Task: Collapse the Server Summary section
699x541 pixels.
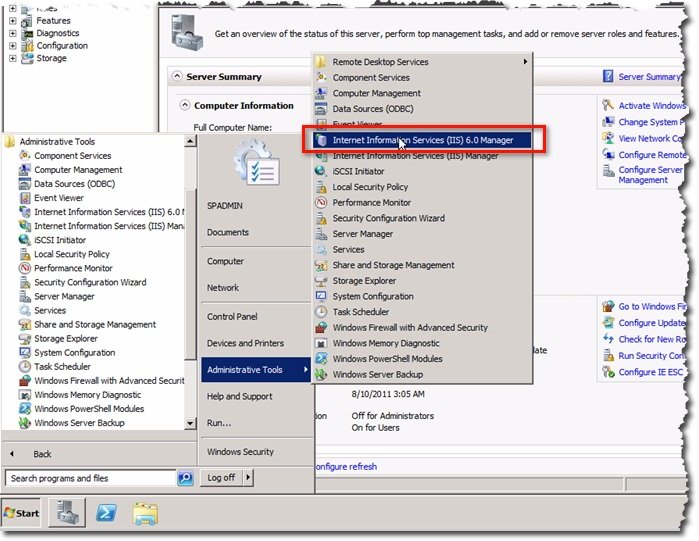Action: click(x=177, y=76)
